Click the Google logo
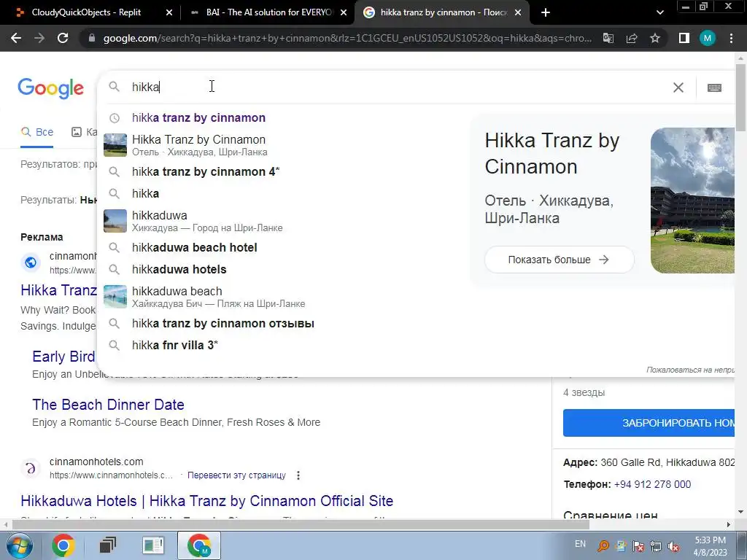The image size is (747, 560). tap(50, 88)
